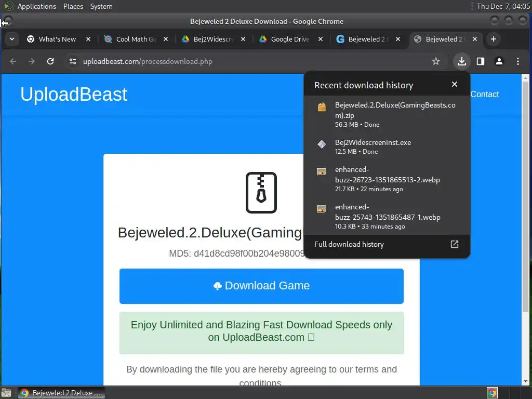The image size is (532, 399).
Task: Click the Bejeweled.2.Deluxe file name heading
Action: (210, 233)
